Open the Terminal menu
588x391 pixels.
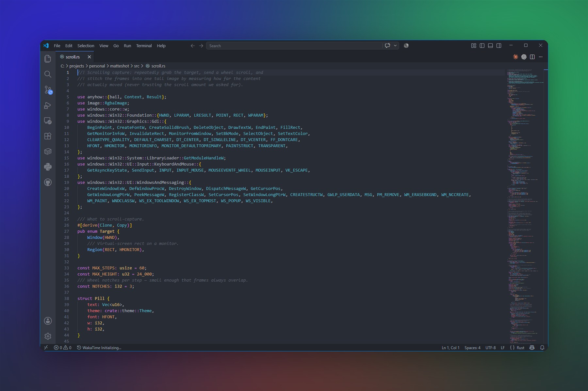(x=144, y=46)
